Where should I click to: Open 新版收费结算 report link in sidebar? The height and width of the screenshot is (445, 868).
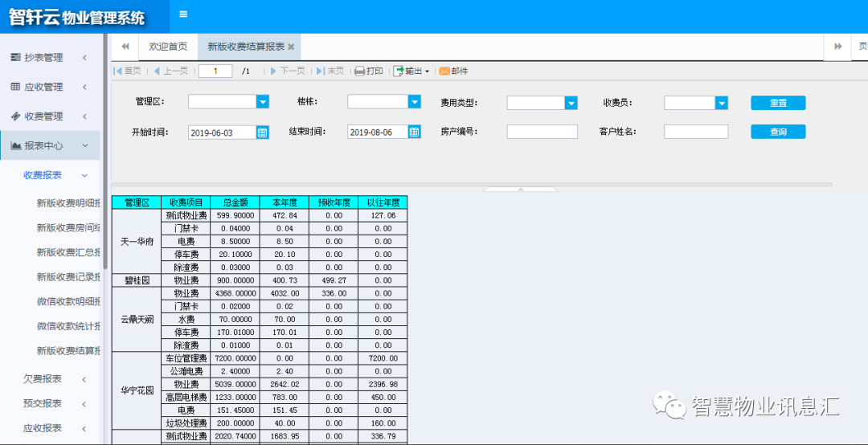click(x=68, y=350)
